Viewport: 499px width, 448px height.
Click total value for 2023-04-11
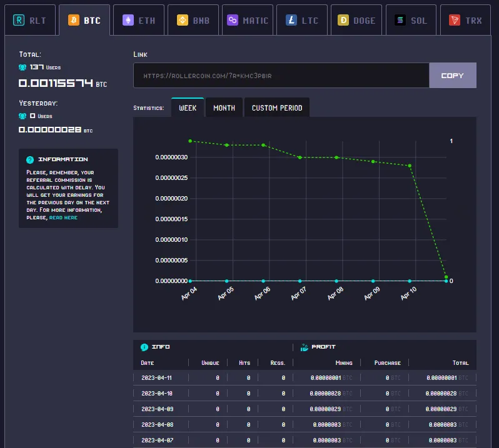coord(447,378)
